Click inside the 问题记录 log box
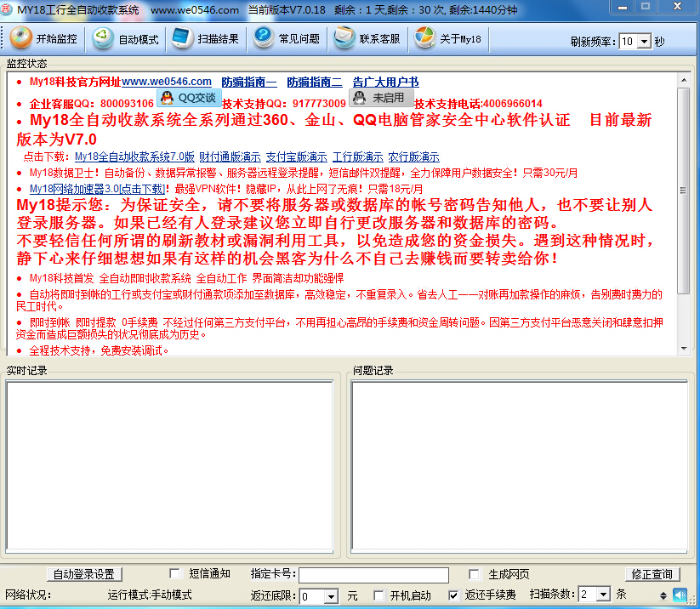The height and width of the screenshot is (609, 700). tap(519, 465)
